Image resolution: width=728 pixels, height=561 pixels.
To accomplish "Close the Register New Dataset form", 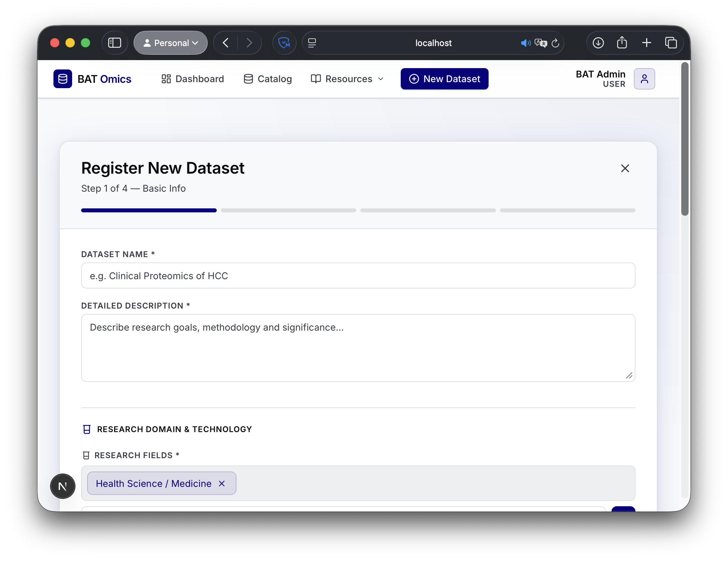I will point(625,168).
